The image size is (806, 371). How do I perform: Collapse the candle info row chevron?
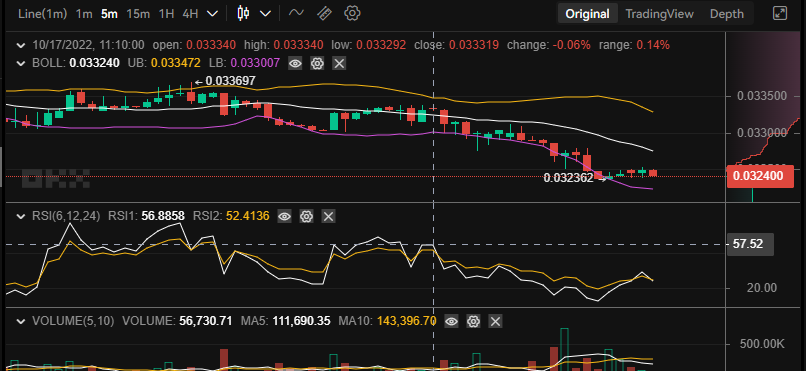tap(21, 45)
